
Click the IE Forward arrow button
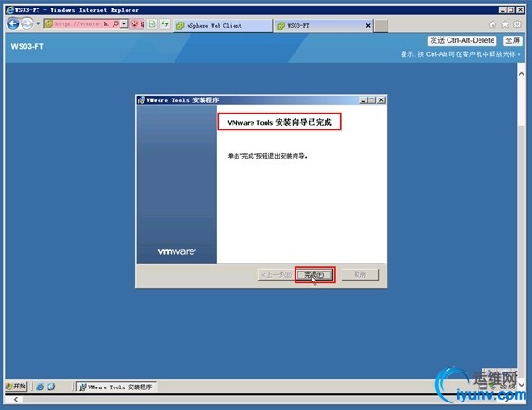click(27, 23)
